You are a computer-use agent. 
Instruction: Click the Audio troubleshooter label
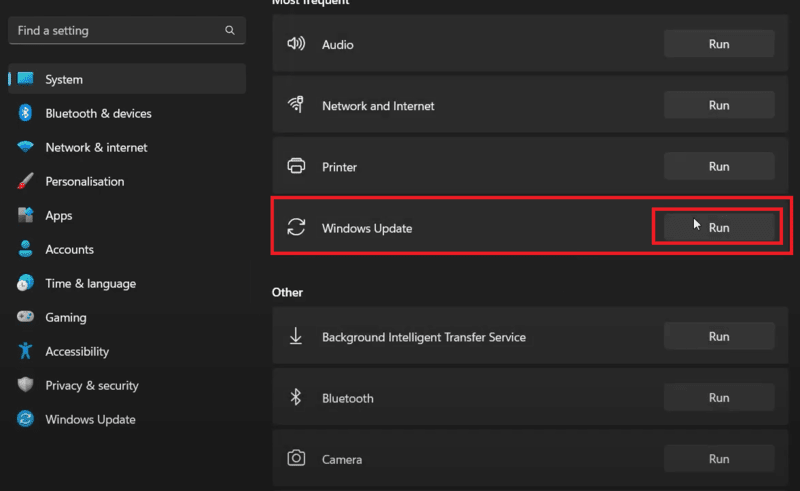pyautogui.click(x=338, y=44)
